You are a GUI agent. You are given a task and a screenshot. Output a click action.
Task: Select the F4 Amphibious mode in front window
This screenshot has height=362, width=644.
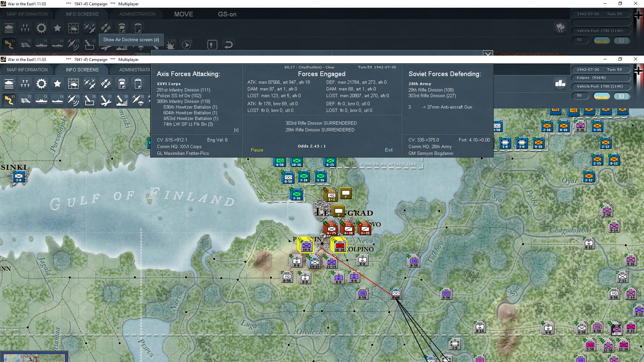(57, 100)
